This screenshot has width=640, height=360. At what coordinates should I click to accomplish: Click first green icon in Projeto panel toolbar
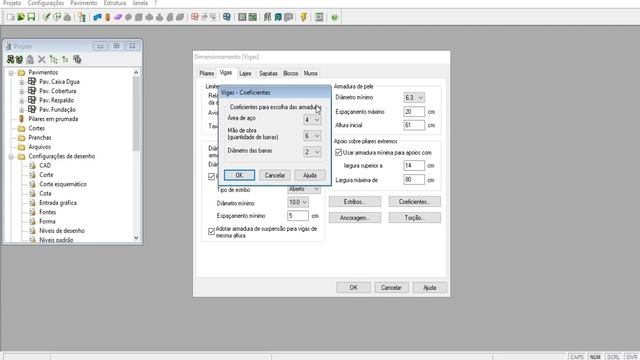(11, 60)
